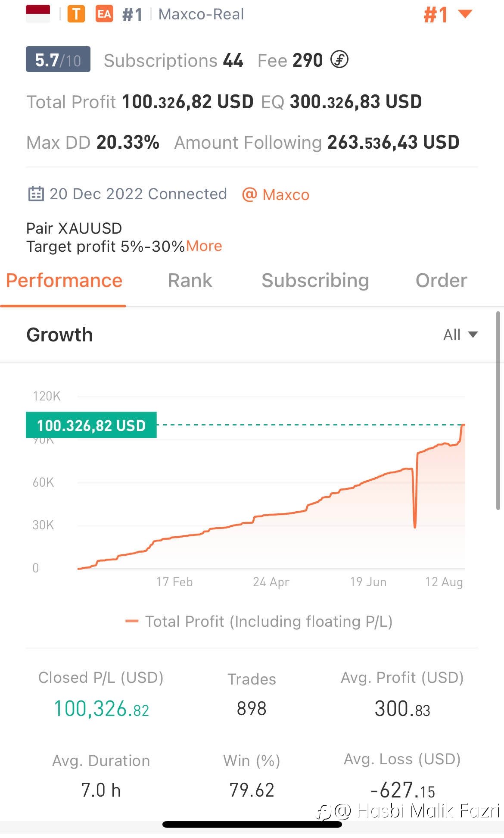
Task: Tap the 5.7/10 score badge
Action: (58, 59)
